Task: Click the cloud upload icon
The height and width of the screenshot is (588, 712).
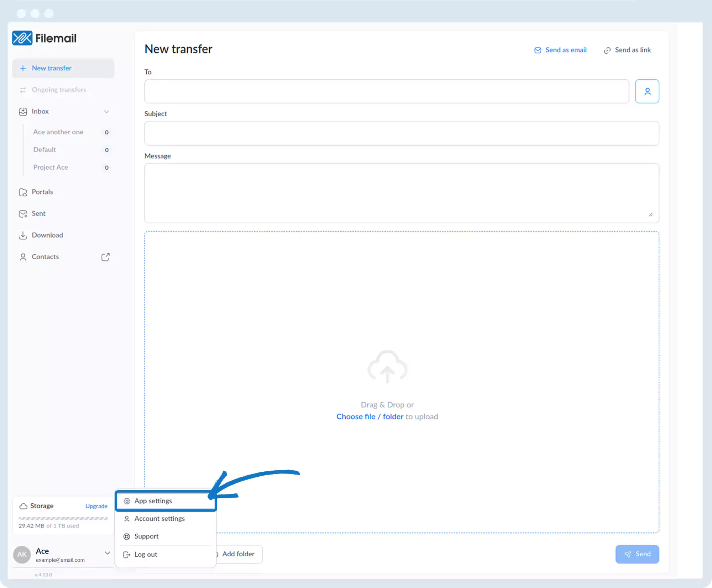Action: 387,367
